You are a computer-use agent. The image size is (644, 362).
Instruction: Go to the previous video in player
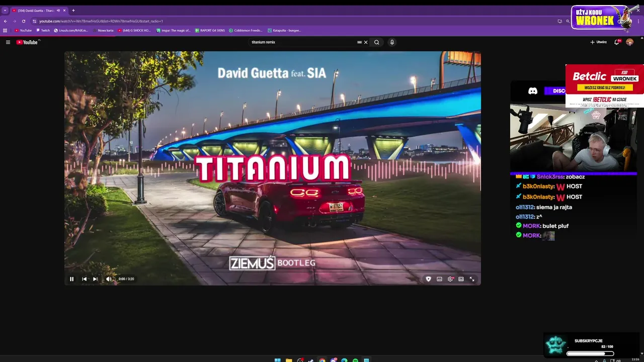click(84, 279)
